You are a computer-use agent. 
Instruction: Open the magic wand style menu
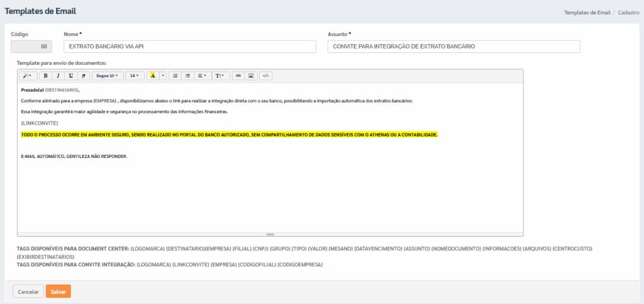(x=27, y=76)
